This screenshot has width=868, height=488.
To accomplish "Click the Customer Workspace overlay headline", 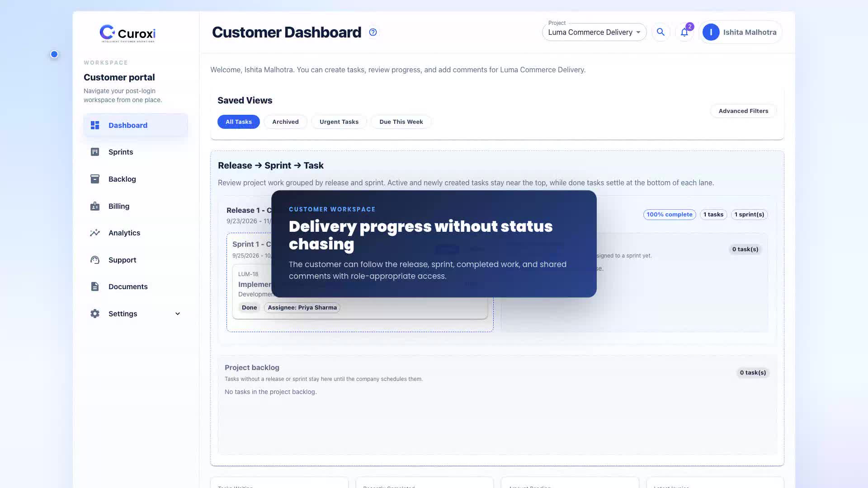I will [420, 235].
